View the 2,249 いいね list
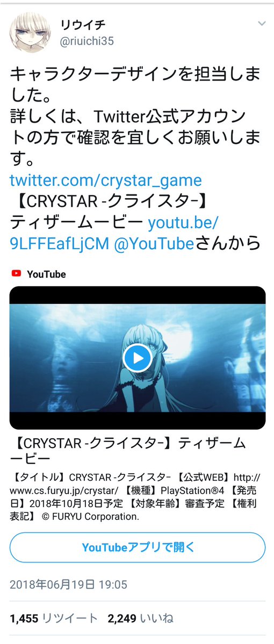Viewport: 274px width, 644px height. (140, 618)
